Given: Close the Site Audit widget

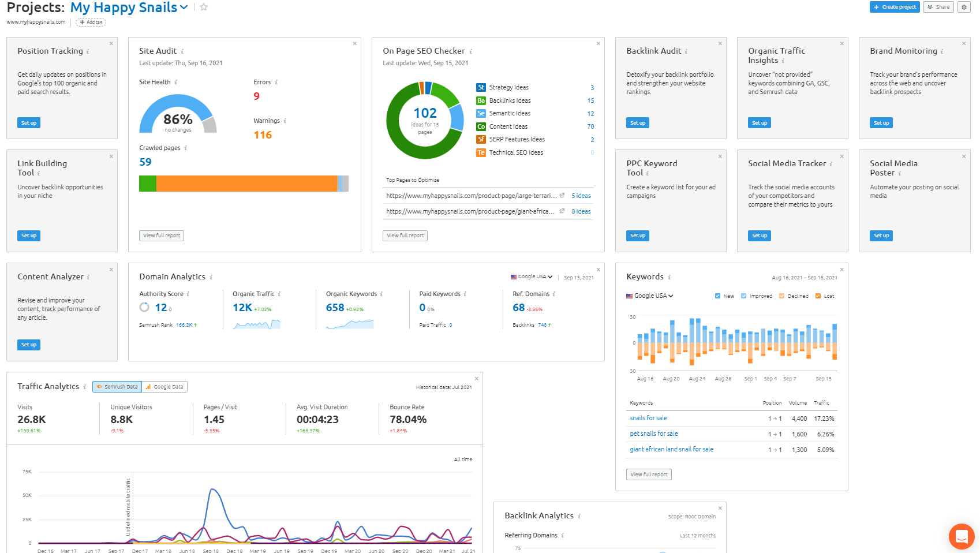Looking at the screenshot, I should click(355, 43).
